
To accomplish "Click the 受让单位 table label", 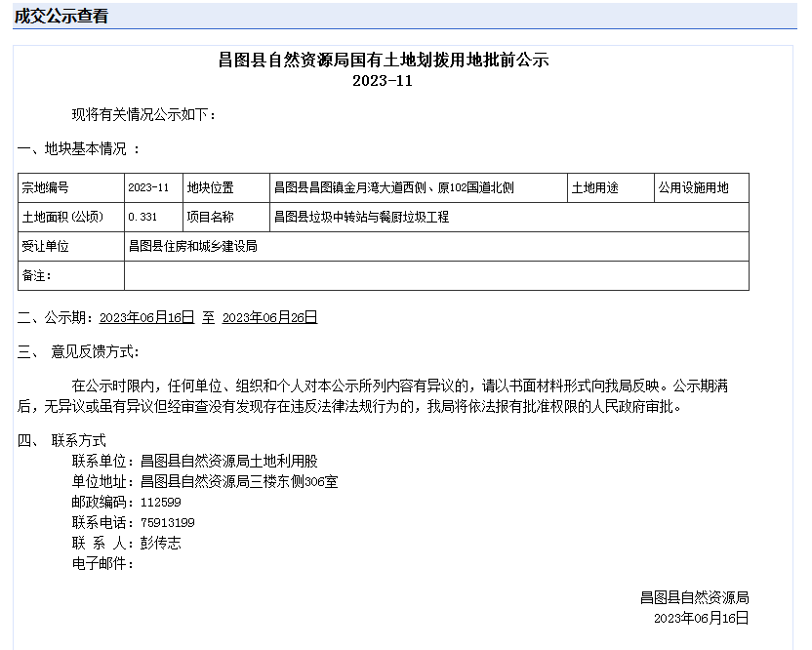I will [46, 246].
